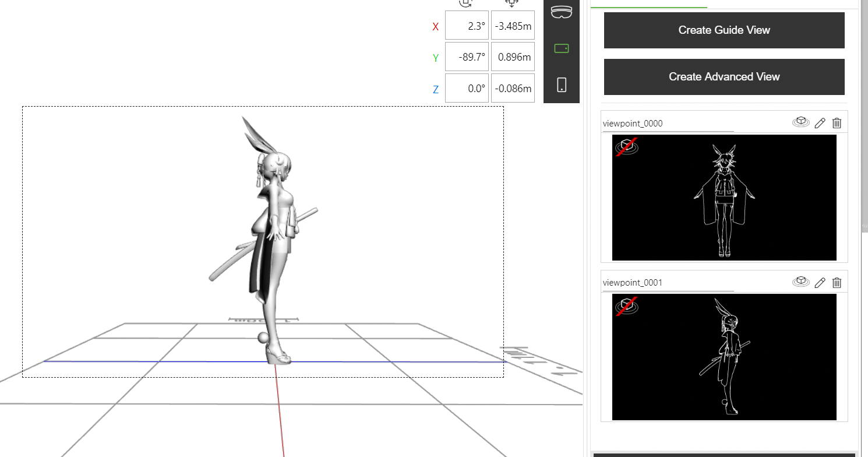Image resolution: width=868 pixels, height=457 pixels.
Task: Click the Y position value field
Action: 512,56
